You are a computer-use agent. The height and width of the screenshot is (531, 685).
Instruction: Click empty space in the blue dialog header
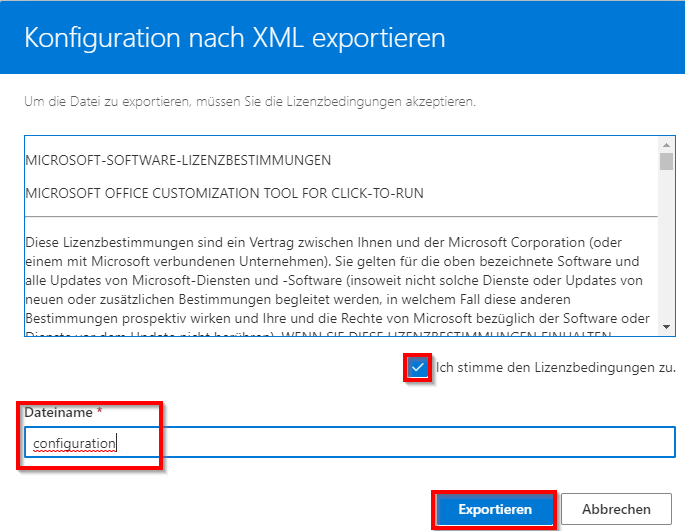click(x=580, y=38)
